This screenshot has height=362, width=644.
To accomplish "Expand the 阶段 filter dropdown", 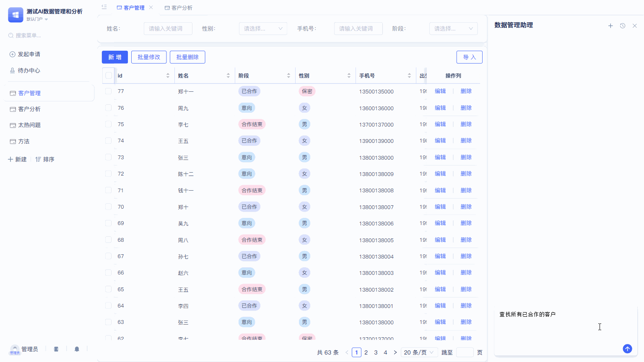I will (x=453, y=28).
